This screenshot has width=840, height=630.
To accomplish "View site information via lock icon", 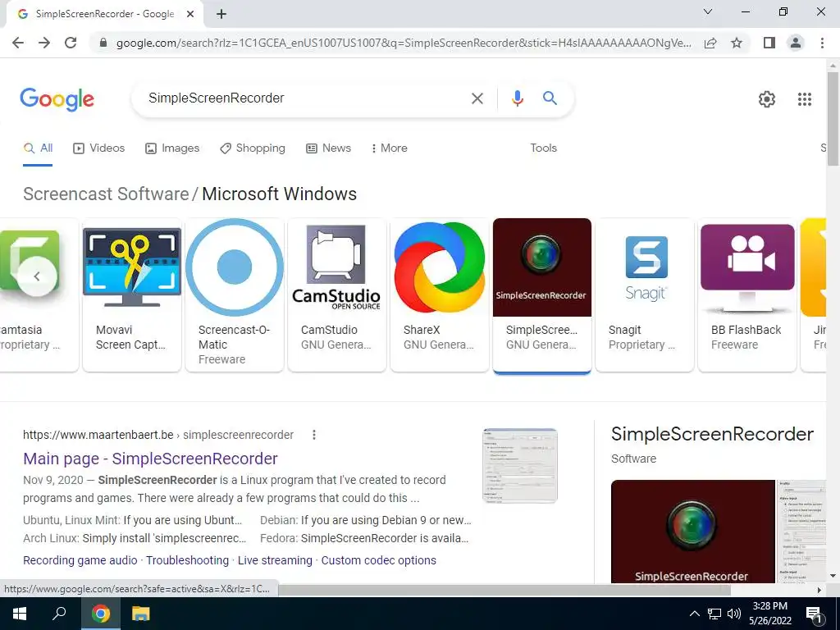I will click(x=103, y=43).
